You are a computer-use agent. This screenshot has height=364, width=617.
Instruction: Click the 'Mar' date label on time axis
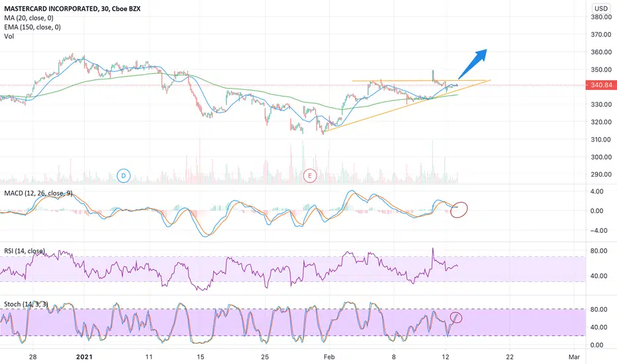[x=574, y=357]
